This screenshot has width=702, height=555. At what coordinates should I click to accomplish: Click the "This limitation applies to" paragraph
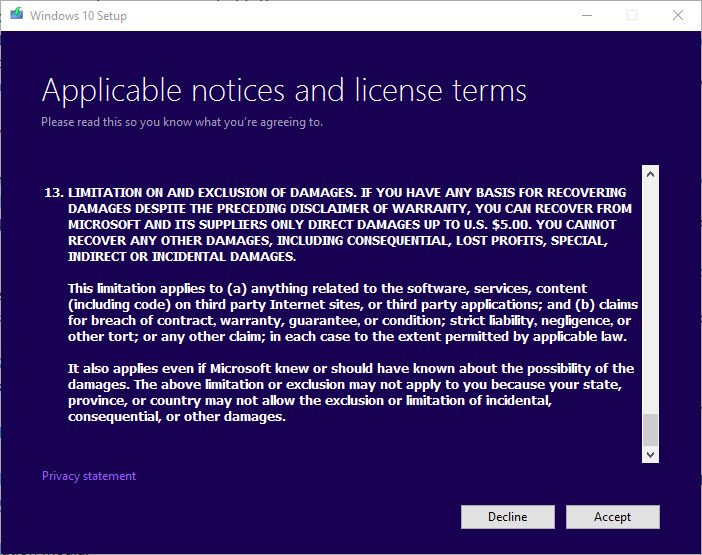click(x=352, y=312)
